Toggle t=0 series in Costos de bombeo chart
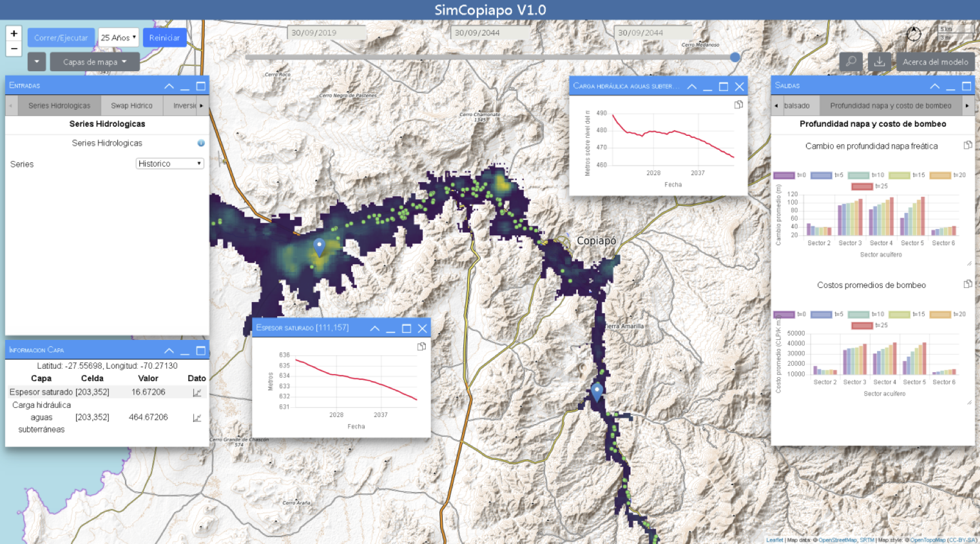980x544 pixels. click(790, 314)
